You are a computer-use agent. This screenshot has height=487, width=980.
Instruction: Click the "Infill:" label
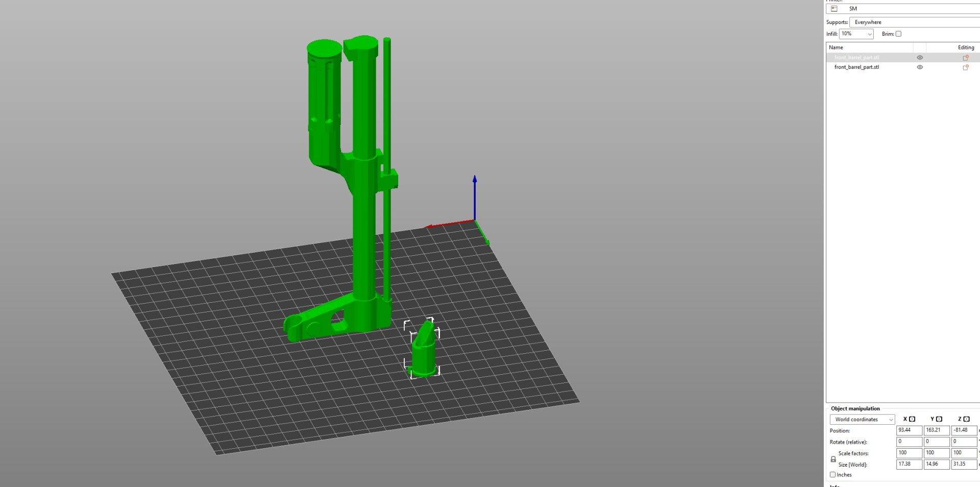click(x=832, y=34)
